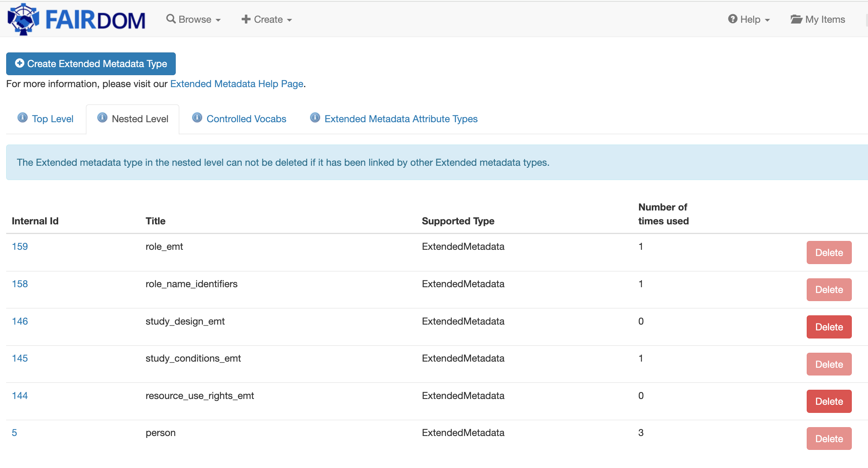Open internal id 145 link

click(20, 359)
